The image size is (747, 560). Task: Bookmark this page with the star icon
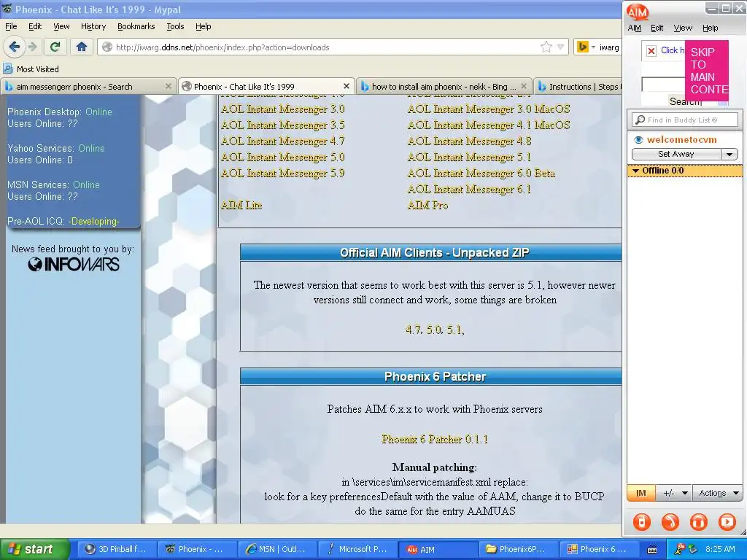coord(546,47)
